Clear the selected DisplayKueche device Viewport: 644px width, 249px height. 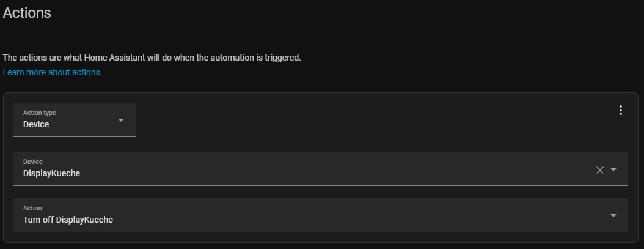[x=599, y=170]
